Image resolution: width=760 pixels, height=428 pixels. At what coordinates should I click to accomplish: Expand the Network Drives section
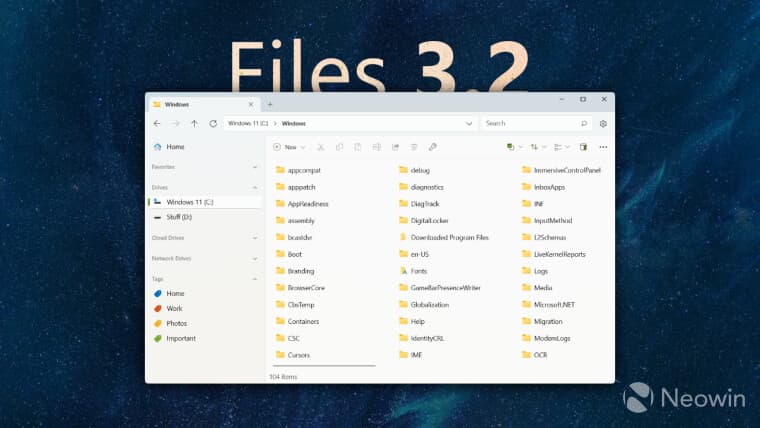point(255,258)
